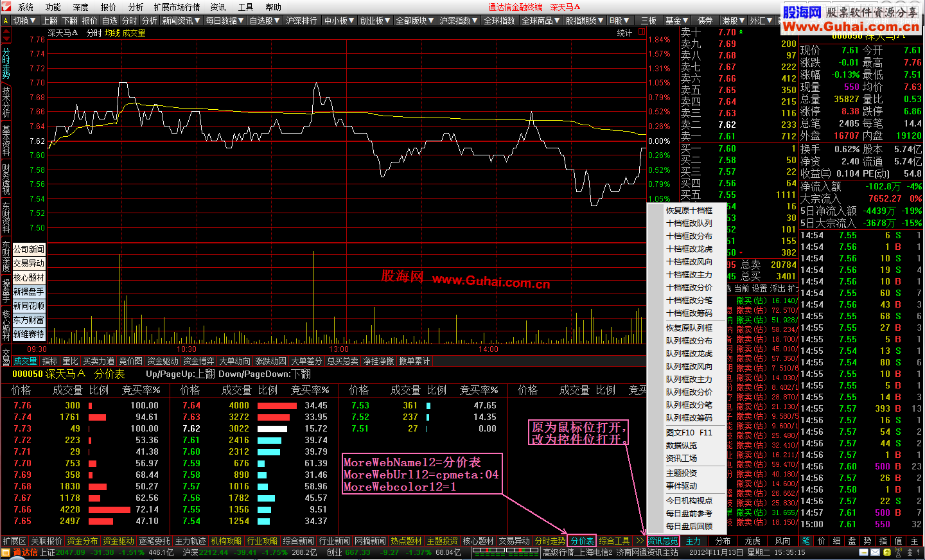This screenshot has width=925, height=560.
Task: Open the 资讯总览 bottom tab
Action: coord(663,541)
